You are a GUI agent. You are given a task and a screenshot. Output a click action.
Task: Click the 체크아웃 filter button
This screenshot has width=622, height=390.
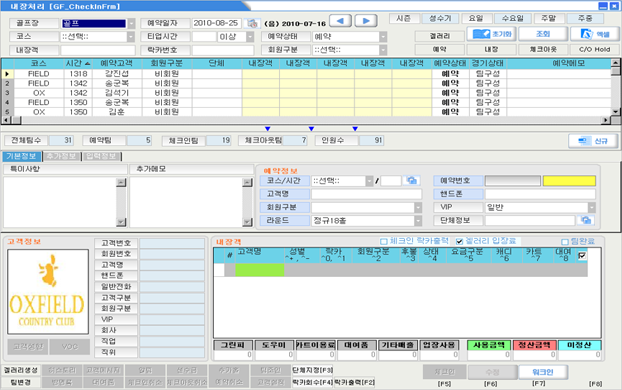click(543, 49)
